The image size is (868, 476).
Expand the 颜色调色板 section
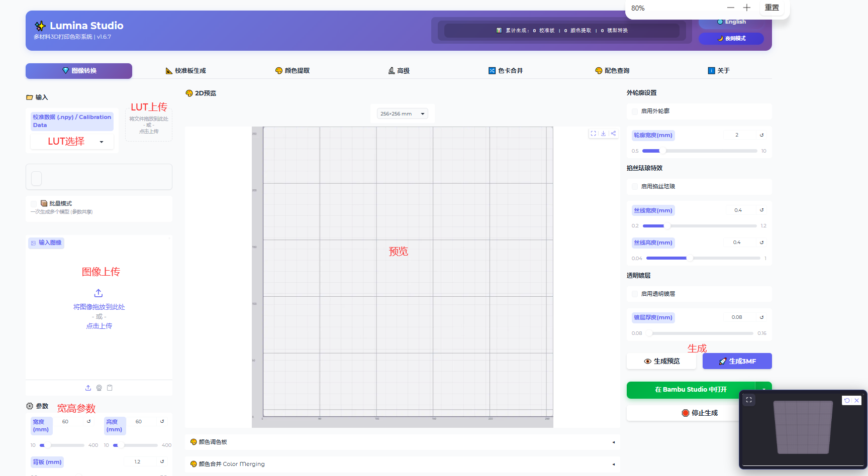[403, 442]
